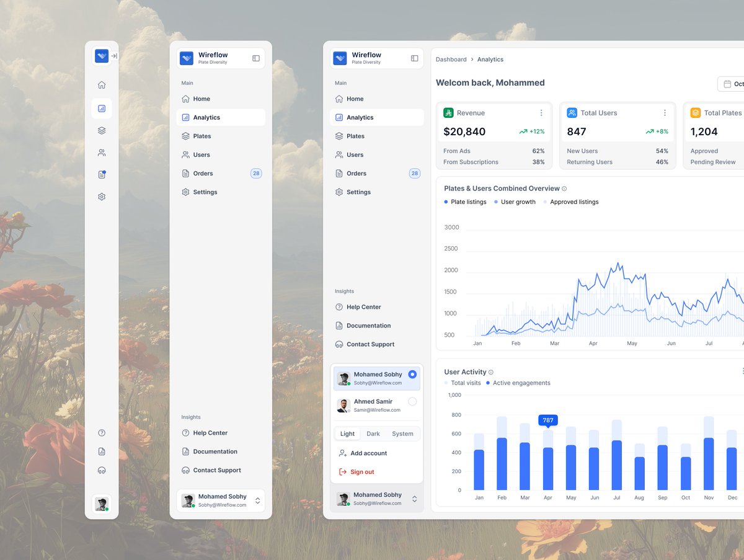744x560 pixels.
Task: Open the Plates layers icon in the slim sidebar
Action: [102, 130]
